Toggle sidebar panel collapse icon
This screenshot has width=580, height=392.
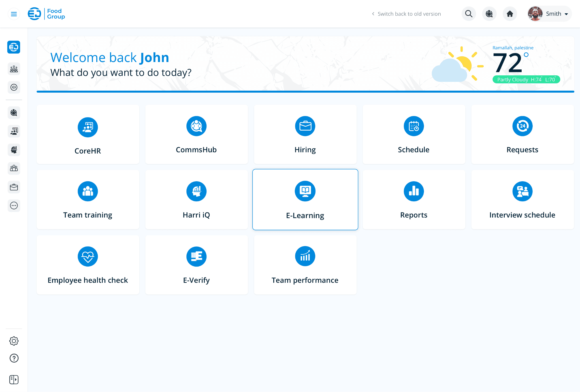[x=14, y=380]
